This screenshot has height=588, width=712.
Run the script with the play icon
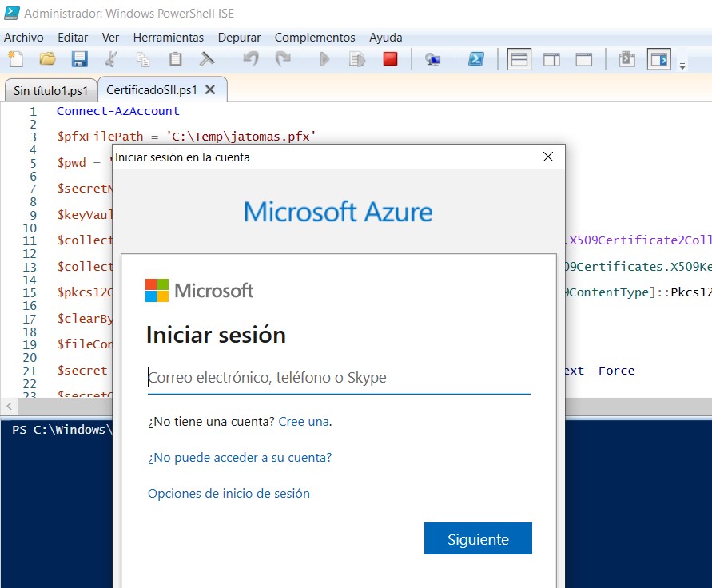324,59
